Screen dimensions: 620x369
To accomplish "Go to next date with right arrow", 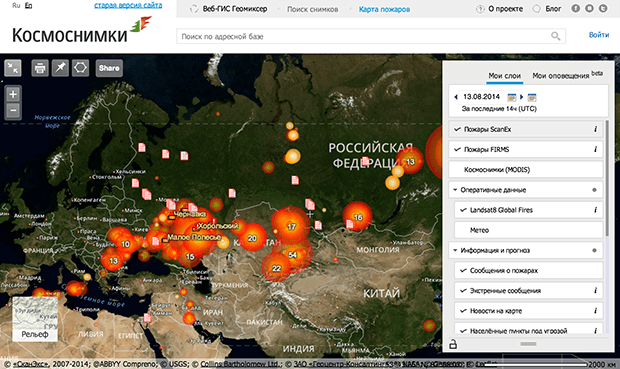I will point(522,97).
